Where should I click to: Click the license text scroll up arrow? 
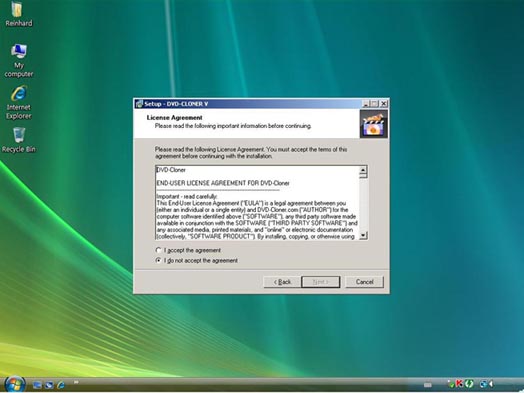click(363, 170)
